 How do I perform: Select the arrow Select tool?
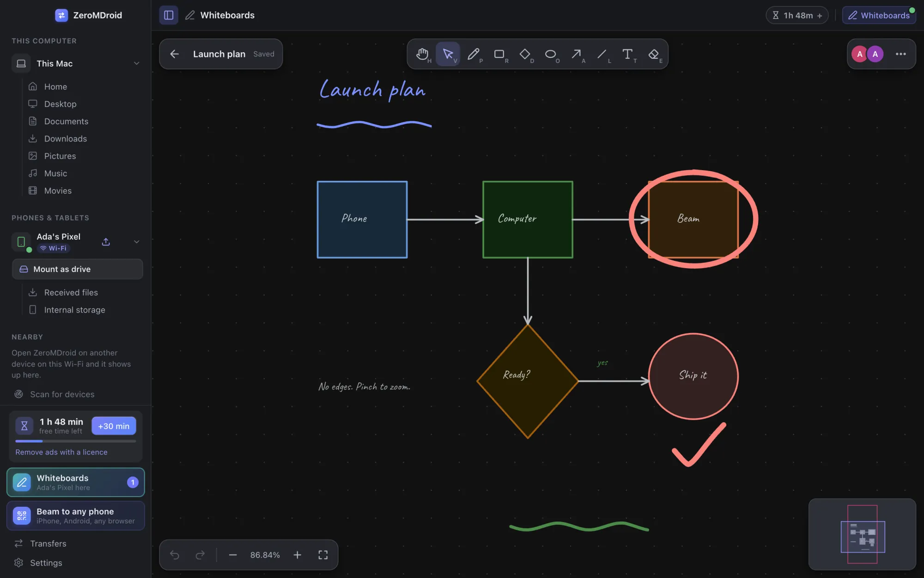click(448, 54)
